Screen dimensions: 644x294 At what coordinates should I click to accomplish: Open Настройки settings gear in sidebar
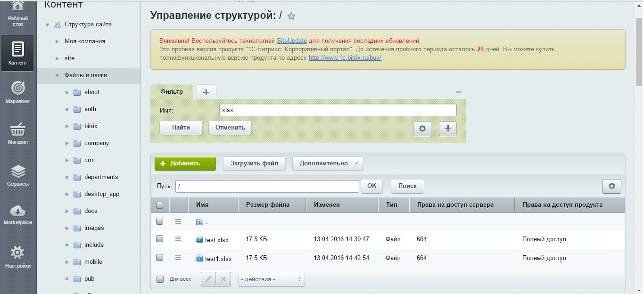17,257
